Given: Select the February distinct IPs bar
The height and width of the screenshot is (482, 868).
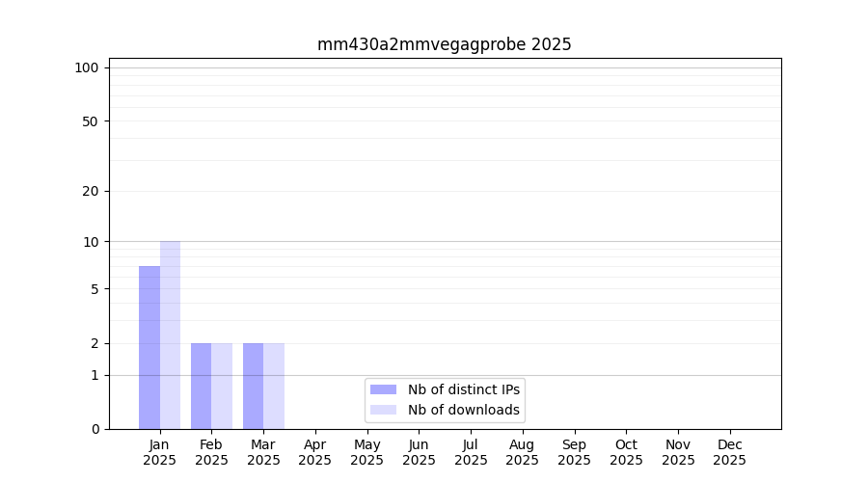Looking at the screenshot, I should [201, 386].
